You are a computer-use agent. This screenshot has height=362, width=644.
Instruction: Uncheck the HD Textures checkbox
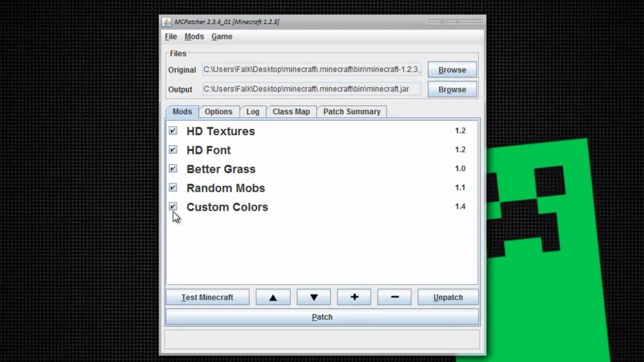pos(173,131)
